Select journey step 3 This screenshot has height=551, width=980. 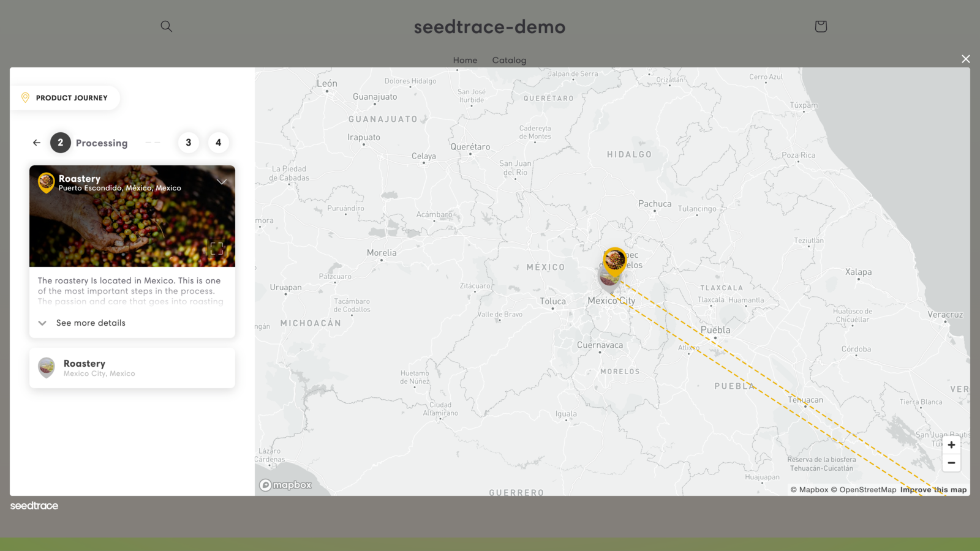coord(188,142)
